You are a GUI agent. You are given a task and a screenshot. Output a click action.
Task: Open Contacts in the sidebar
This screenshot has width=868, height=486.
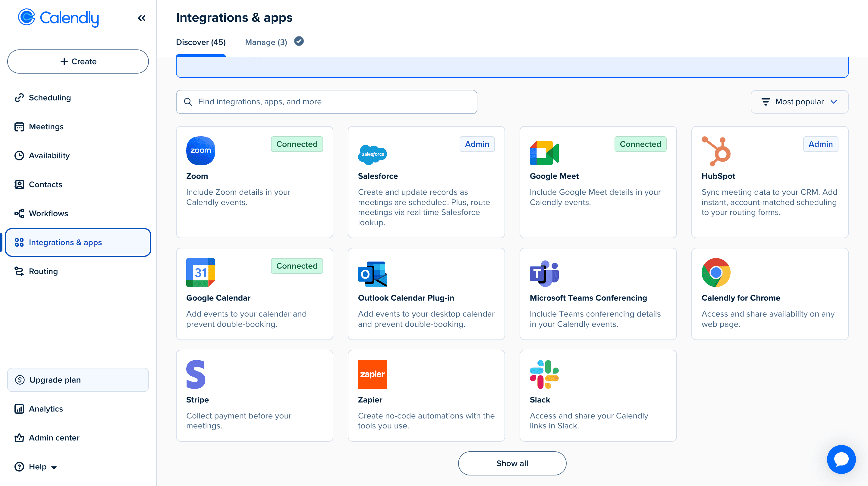point(78,185)
